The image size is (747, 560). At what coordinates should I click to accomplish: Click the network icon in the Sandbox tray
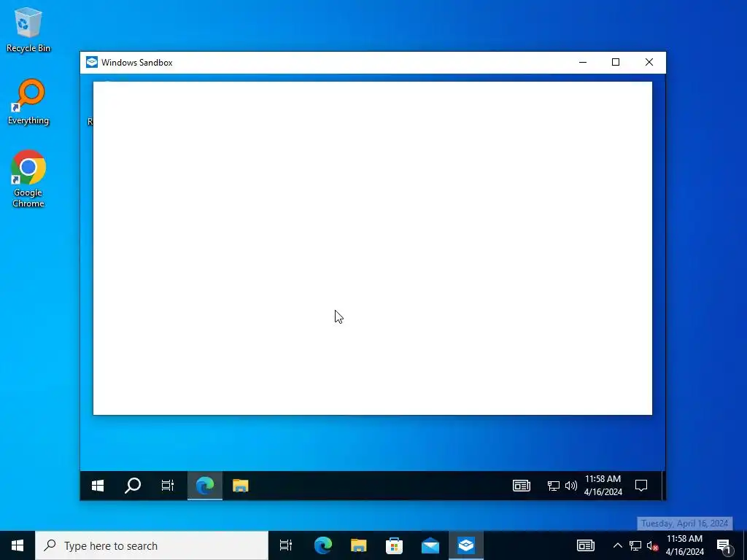553,486
